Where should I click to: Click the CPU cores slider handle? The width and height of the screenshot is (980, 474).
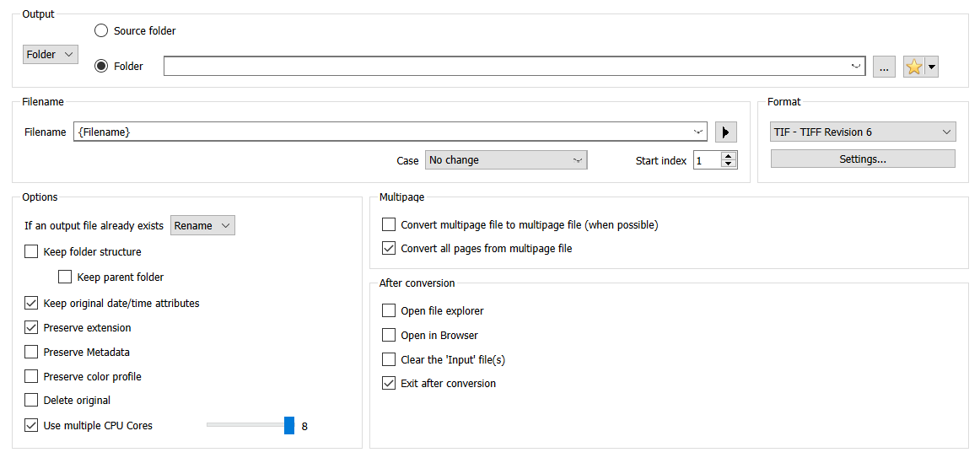(x=289, y=425)
